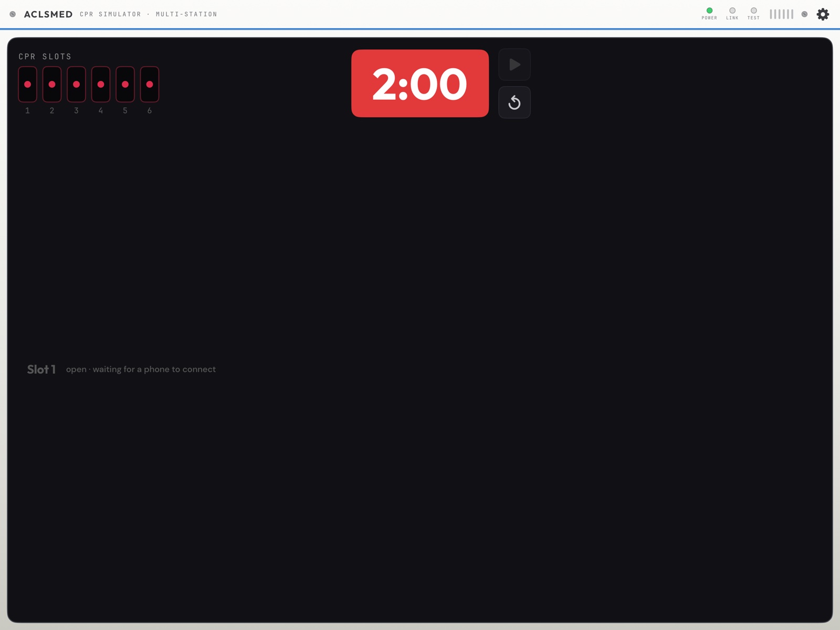Select CPR slot 2

tap(52, 84)
